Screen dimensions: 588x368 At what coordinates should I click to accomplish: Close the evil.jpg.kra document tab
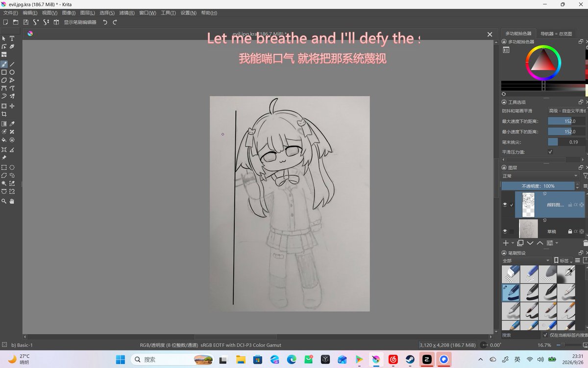(490, 34)
